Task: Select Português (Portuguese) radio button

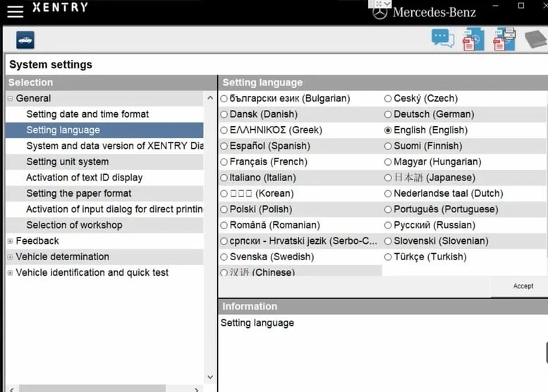Action: (x=388, y=209)
